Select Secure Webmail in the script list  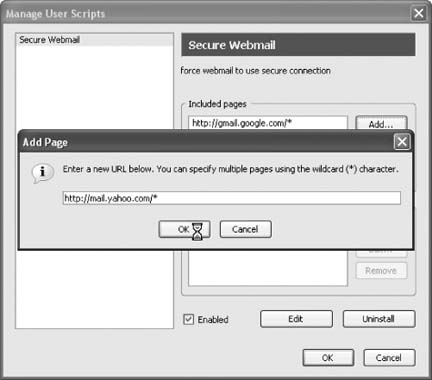pyautogui.click(x=94, y=40)
